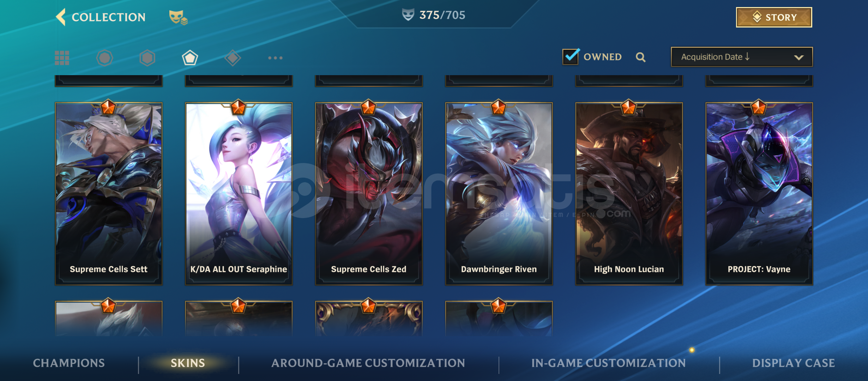The image size is (868, 381).
Task: Select the octagon rarity filter icon
Action: 105,58
